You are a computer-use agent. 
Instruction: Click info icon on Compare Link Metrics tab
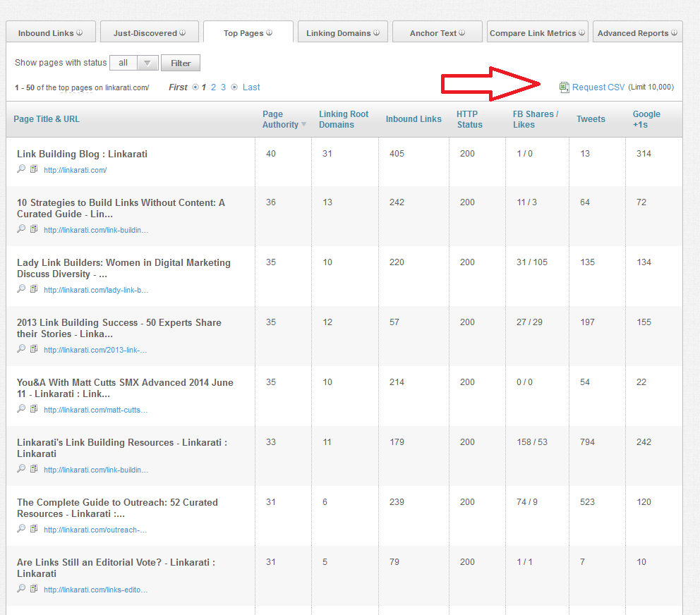pyautogui.click(x=581, y=32)
